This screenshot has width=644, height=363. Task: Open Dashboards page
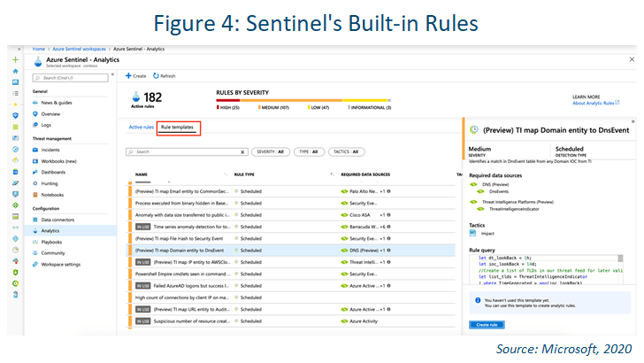pyautogui.click(x=53, y=173)
